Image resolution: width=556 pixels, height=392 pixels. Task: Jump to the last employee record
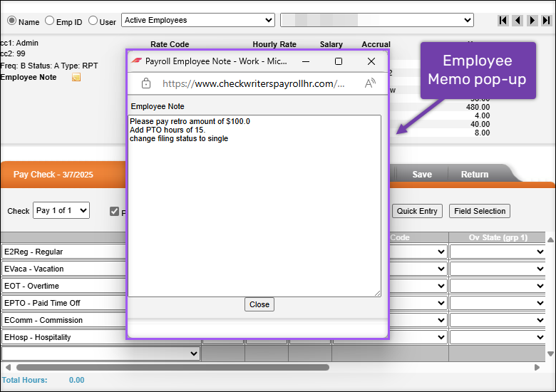[546, 21]
